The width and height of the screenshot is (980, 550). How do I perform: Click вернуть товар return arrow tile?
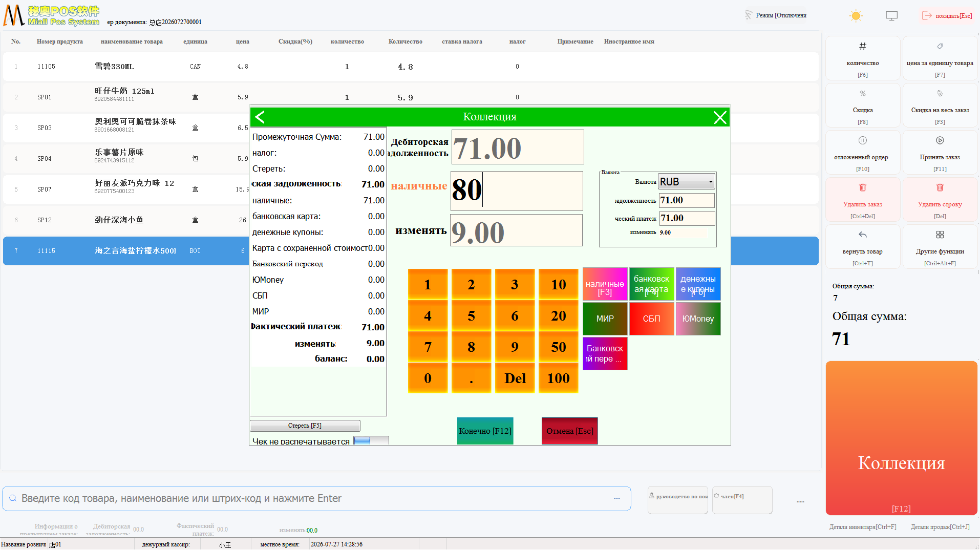[863, 247]
